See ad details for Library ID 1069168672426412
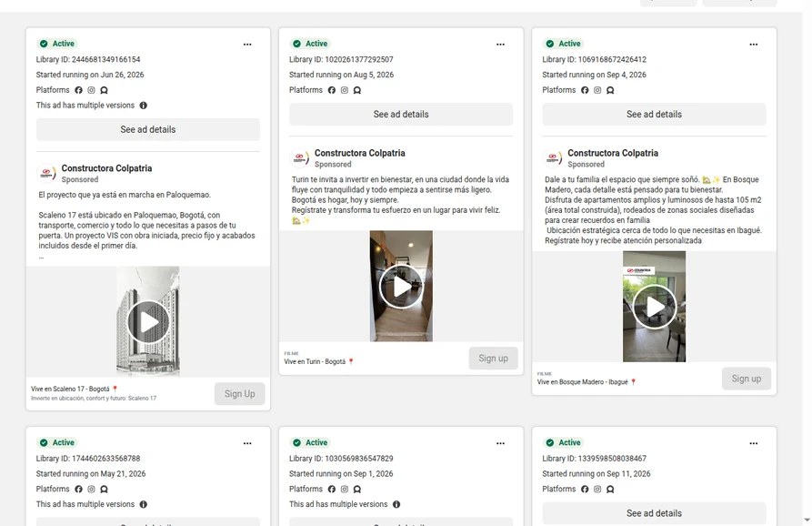This screenshot has width=812, height=526. (x=654, y=114)
